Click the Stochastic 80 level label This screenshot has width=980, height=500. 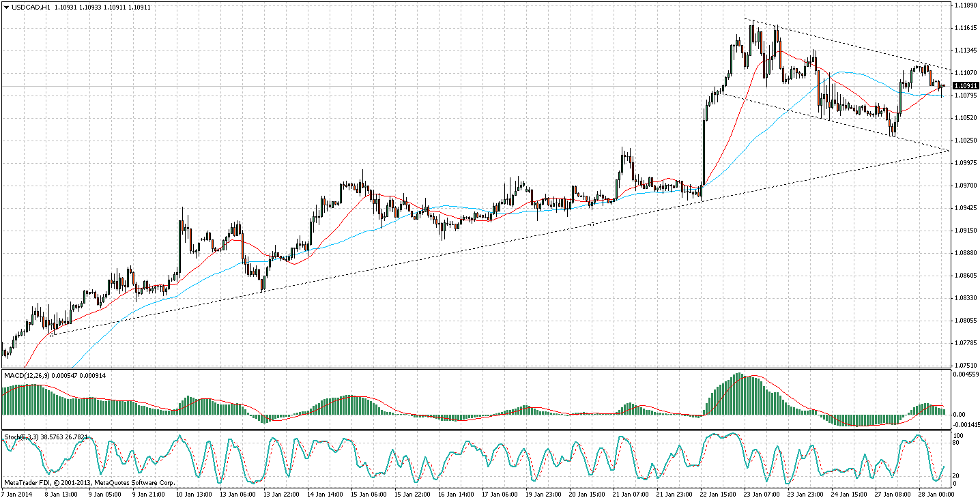957,443
